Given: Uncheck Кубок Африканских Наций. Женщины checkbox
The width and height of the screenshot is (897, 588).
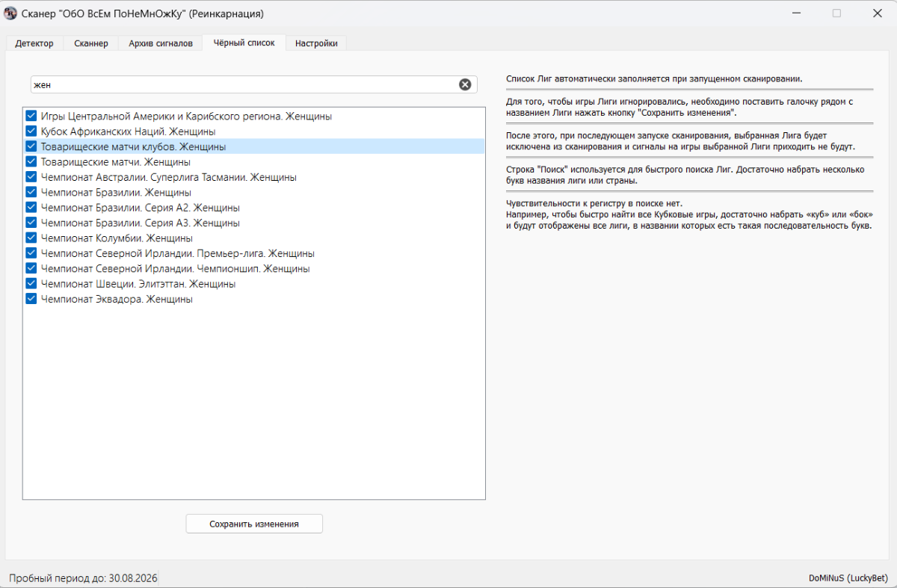Looking at the screenshot, I should (x=31, y=131).
